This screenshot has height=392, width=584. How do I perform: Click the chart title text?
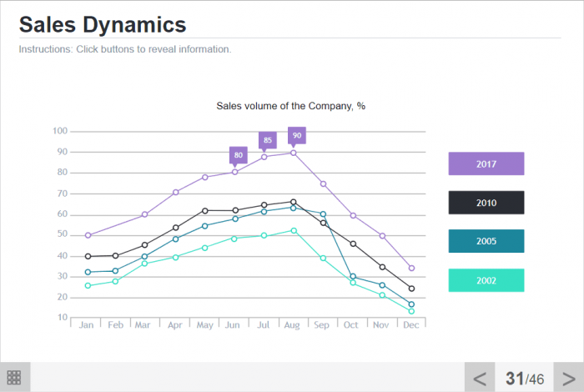(290, 106)
